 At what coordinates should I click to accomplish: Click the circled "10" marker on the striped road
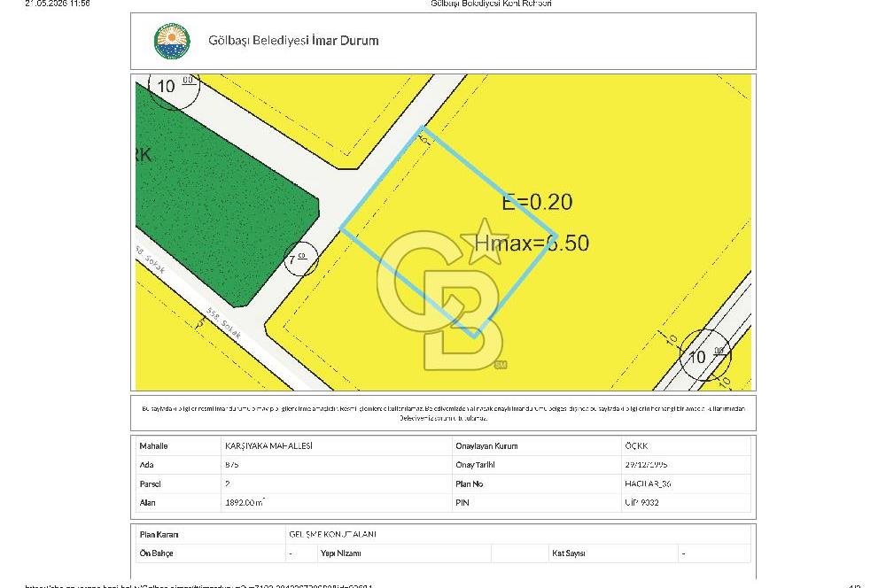(704, 355)
